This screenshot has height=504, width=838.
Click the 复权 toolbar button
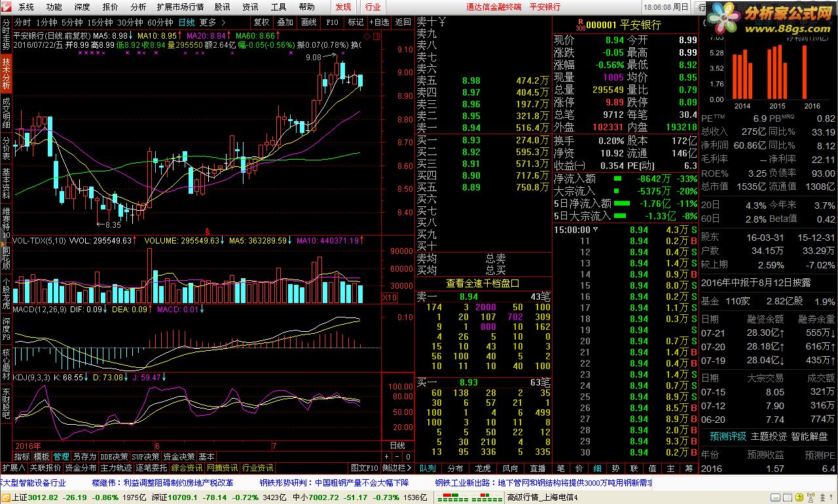click(x=261, y=22)
